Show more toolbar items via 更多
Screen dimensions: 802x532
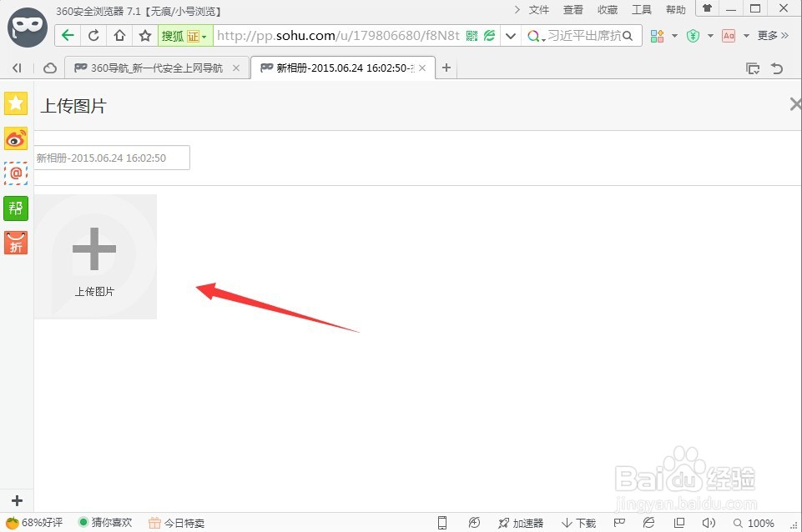point(773,35)
